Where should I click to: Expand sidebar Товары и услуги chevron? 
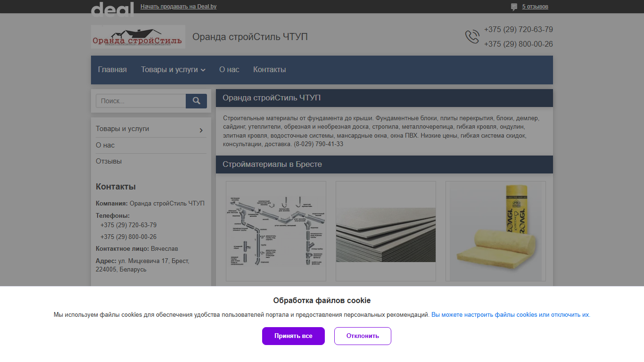201,130
